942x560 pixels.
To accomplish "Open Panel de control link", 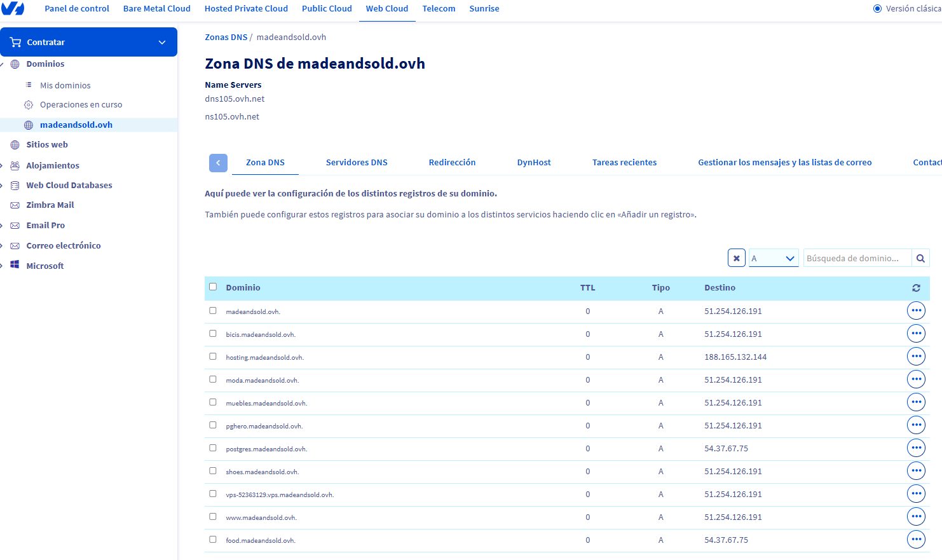I will [x=77, y=9].
